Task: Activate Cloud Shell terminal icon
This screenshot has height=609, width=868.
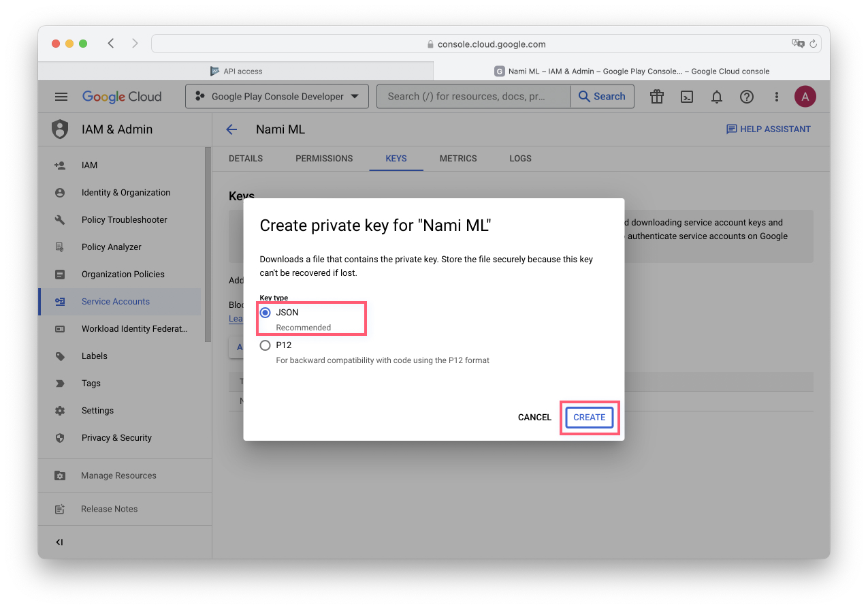Action: pyautogui.click(x=687, y=97)
